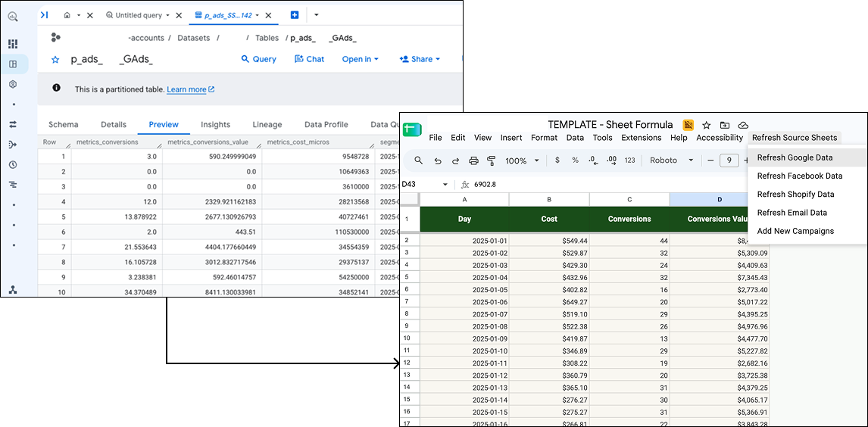Click move to folder icon beside sheet title
The width and height of the screenshot is (868, 427).
pos(725,125)
